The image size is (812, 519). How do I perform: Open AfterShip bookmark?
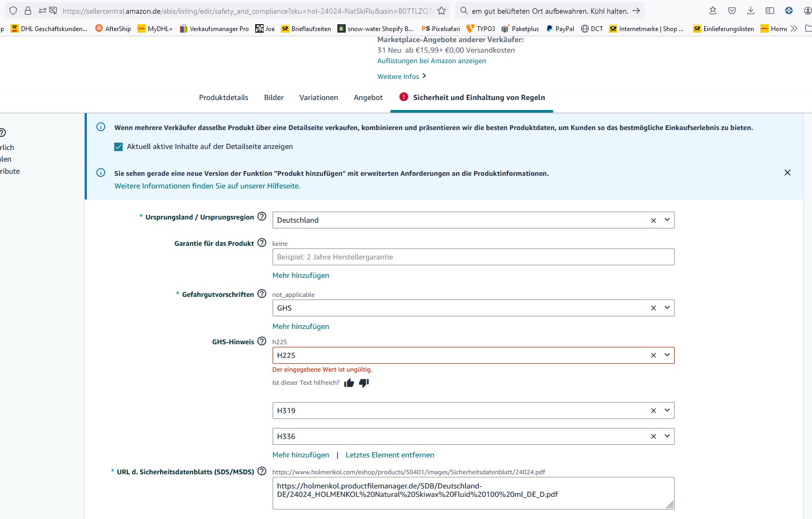click(x=113, y=28)
